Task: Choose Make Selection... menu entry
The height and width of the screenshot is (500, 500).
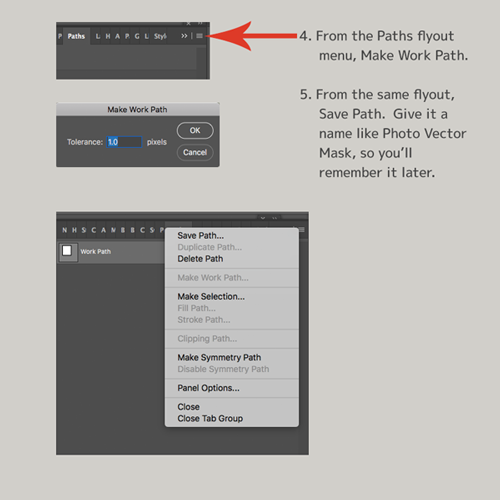Action: pos(211,296)
